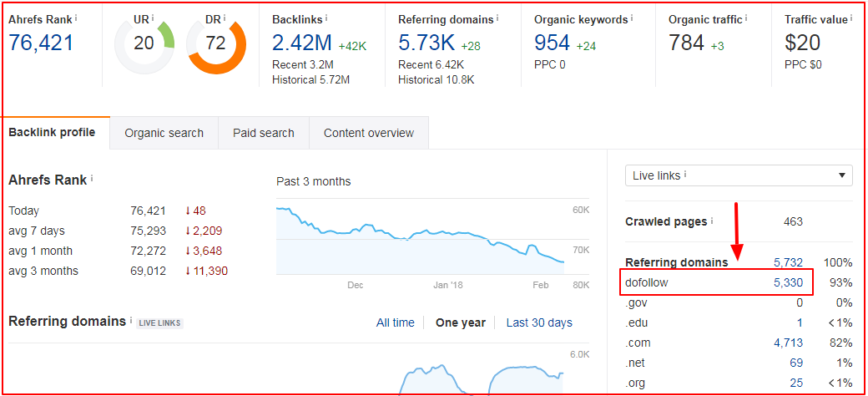Click avg 7 days value 75,293
This screenshot has width=868, height=396.
click(148, 231)
